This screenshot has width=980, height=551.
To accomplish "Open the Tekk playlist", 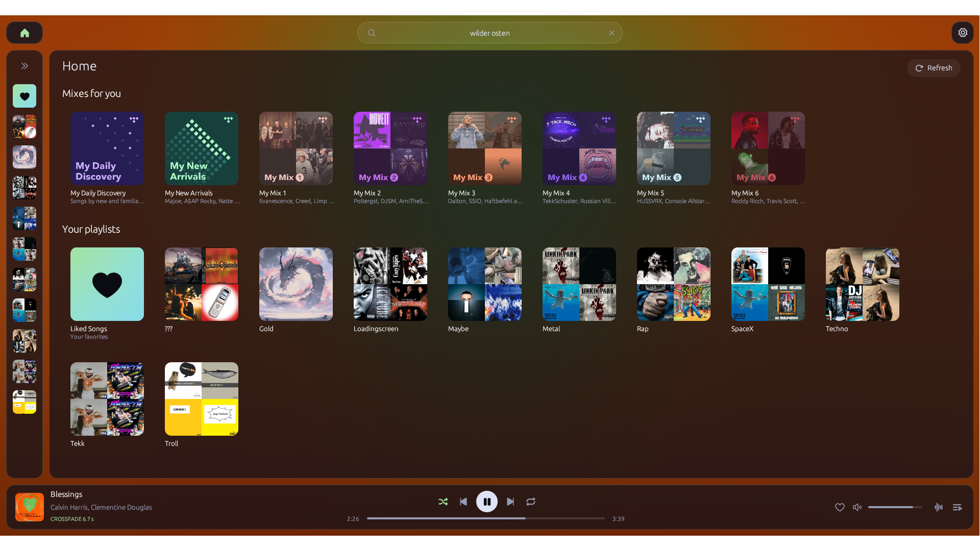I will pos(107,399).
